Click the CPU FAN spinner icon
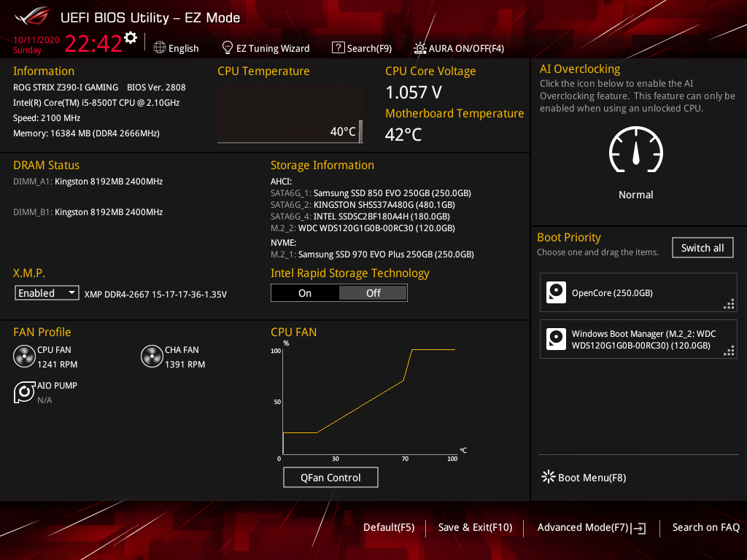This screenshot has height=560, width=747. click(x=24, y=357)
